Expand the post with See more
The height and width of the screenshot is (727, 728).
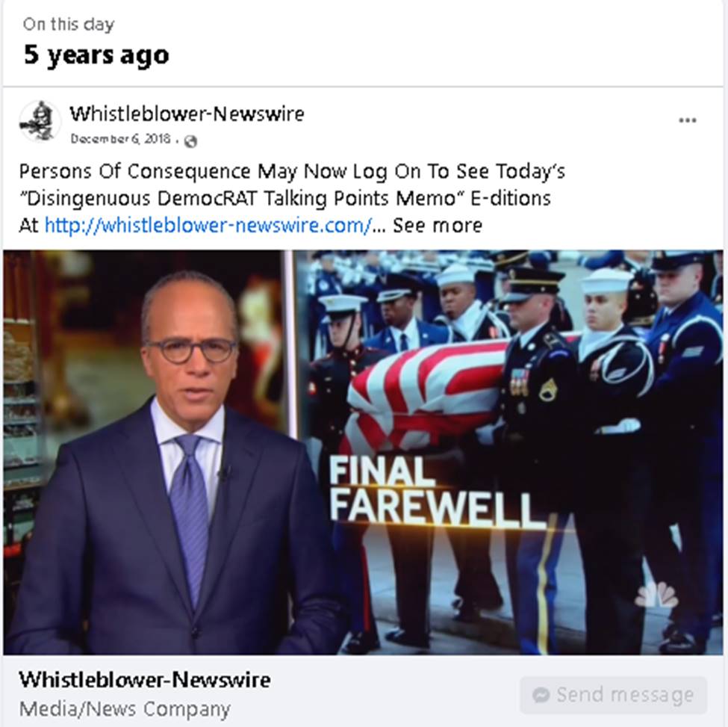pos(438,226)
